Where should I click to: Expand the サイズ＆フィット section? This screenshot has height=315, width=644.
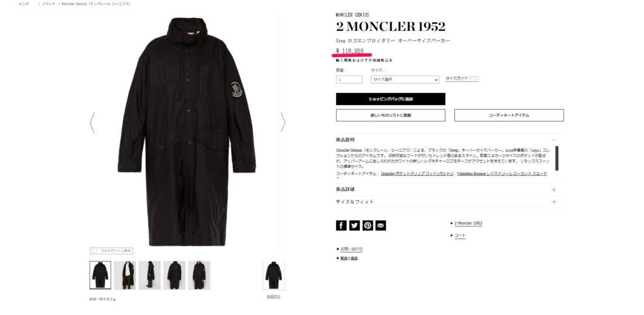(450, 202)
